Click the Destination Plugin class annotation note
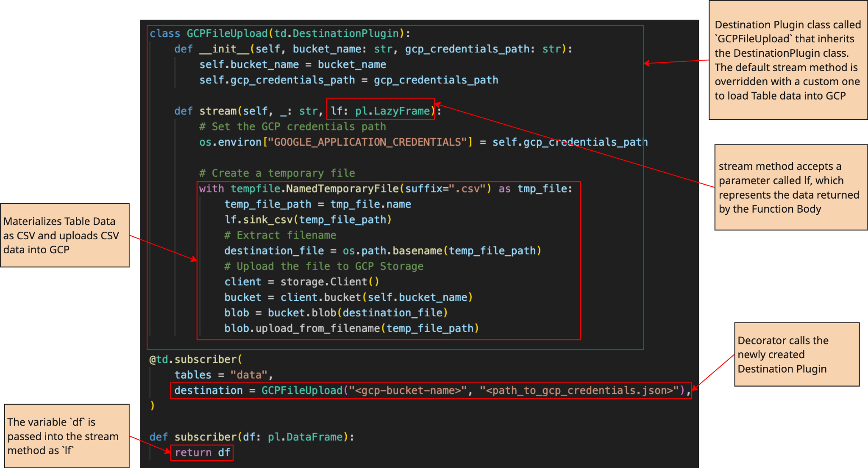 787,60
